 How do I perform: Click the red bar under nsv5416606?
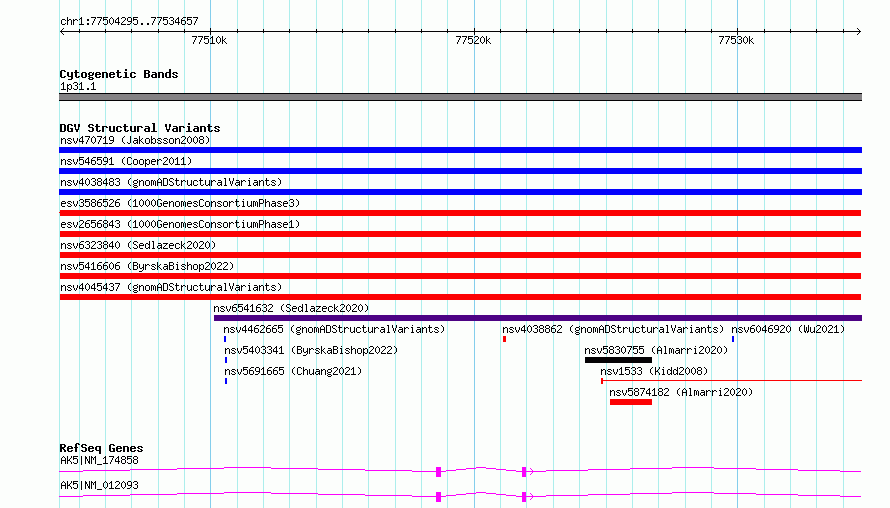pyautogui.click(x=460, y=276)
